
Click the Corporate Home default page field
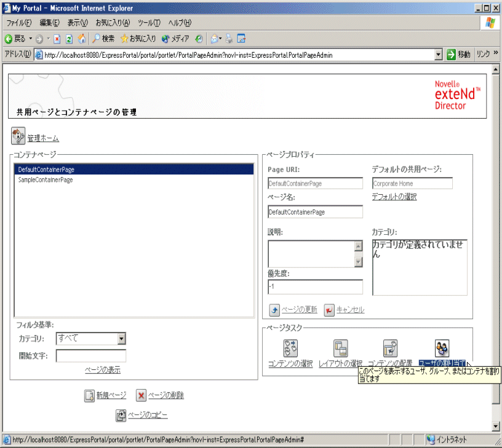point(412,184)
